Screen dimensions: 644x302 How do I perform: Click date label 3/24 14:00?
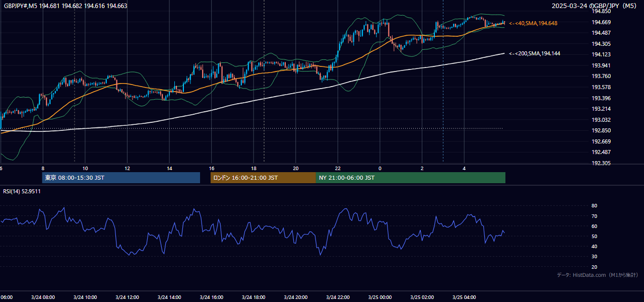(x=169, y=297)
